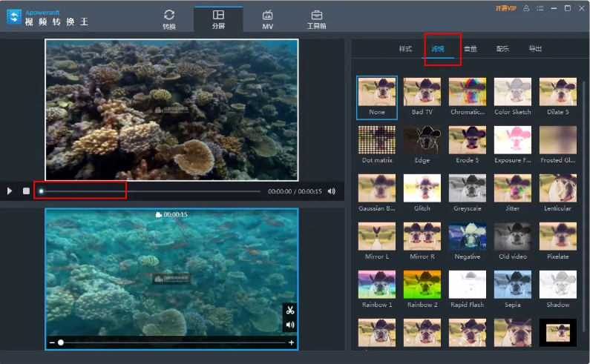The image size is (590, 364).
Task: Stop the preview playback
Action: (x=26, y=191)
